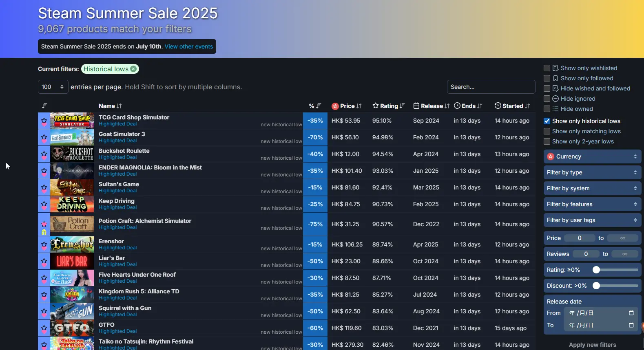Open the Currency dropdown
Image resolution: width=644 pixels, height=350 pixels.
592,156
